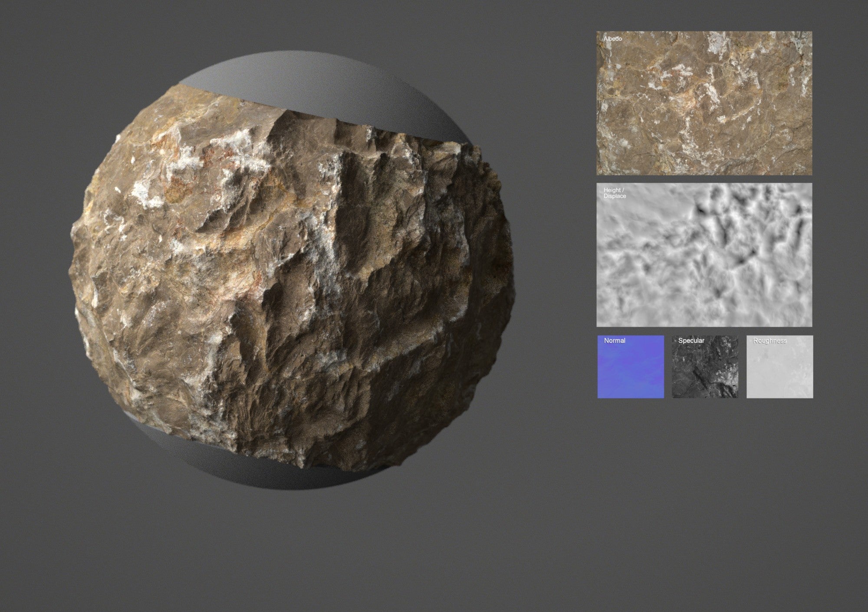Select the Height / Displace map thumbnail

coord(704,255)
